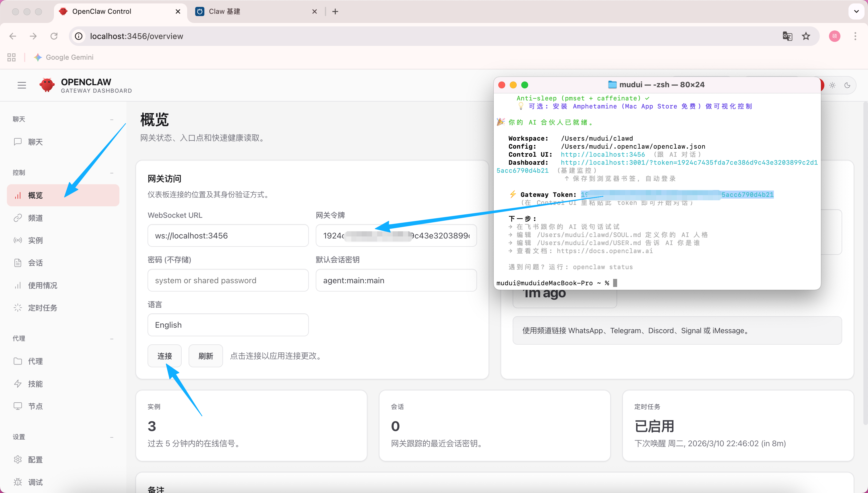Open the 语言 English language dropdown

(x=228, y=325)
